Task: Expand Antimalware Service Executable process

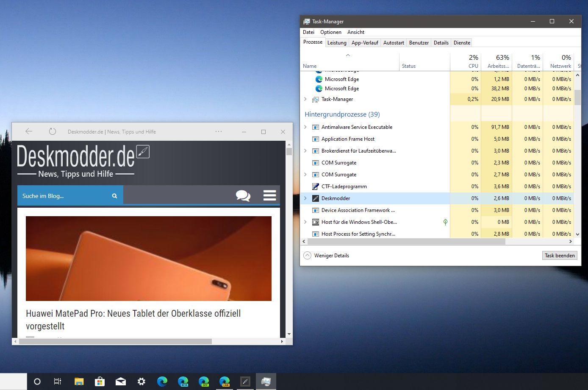Action: 305,127
